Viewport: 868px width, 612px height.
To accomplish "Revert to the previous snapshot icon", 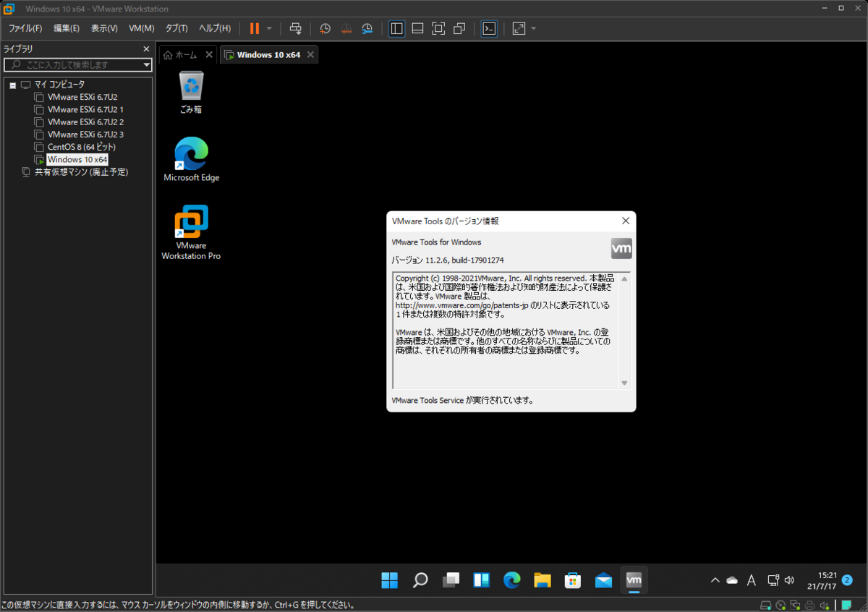I will coord(346,28).
